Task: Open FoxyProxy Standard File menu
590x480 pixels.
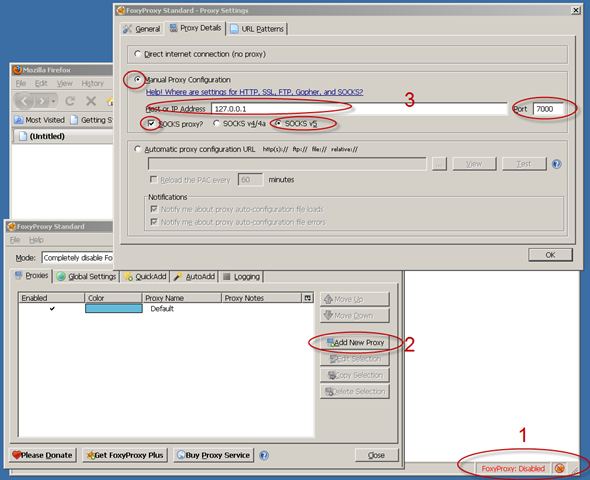Action: (x=15, y=240)
